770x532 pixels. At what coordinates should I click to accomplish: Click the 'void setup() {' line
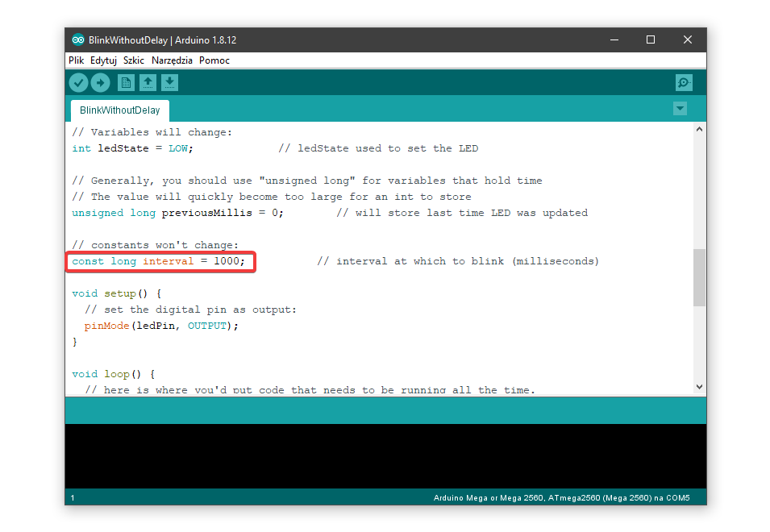click(x=117, y=293)
